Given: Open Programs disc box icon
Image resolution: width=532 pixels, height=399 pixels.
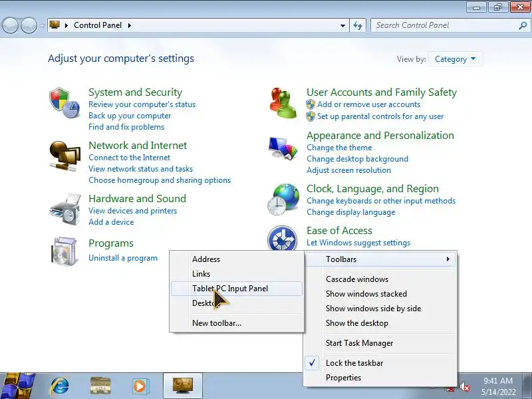Looking at the screenshot, I should (x=64, y=251).
